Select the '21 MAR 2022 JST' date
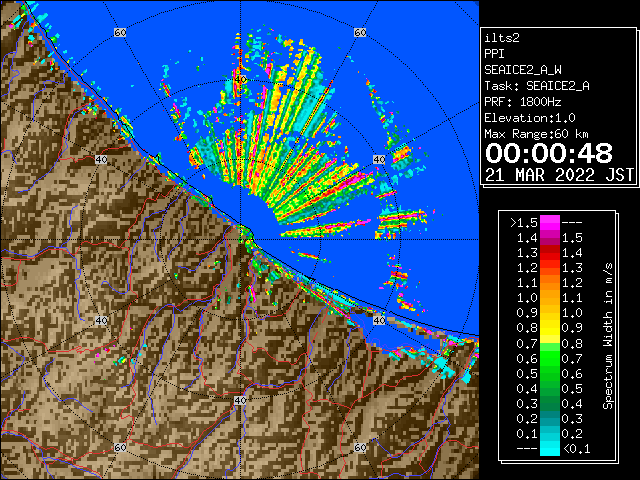This screenshot has height=480, width=640. pyautogui.click(x=559, y=175)
